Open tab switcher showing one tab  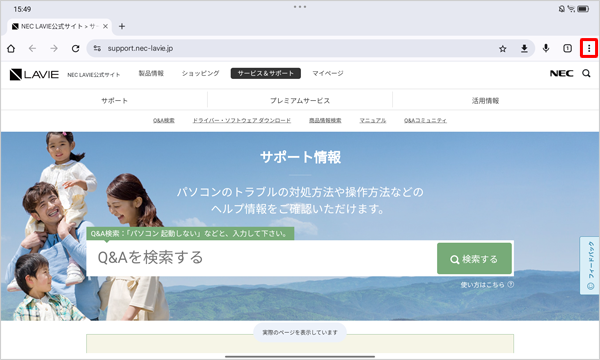[567, 48]
